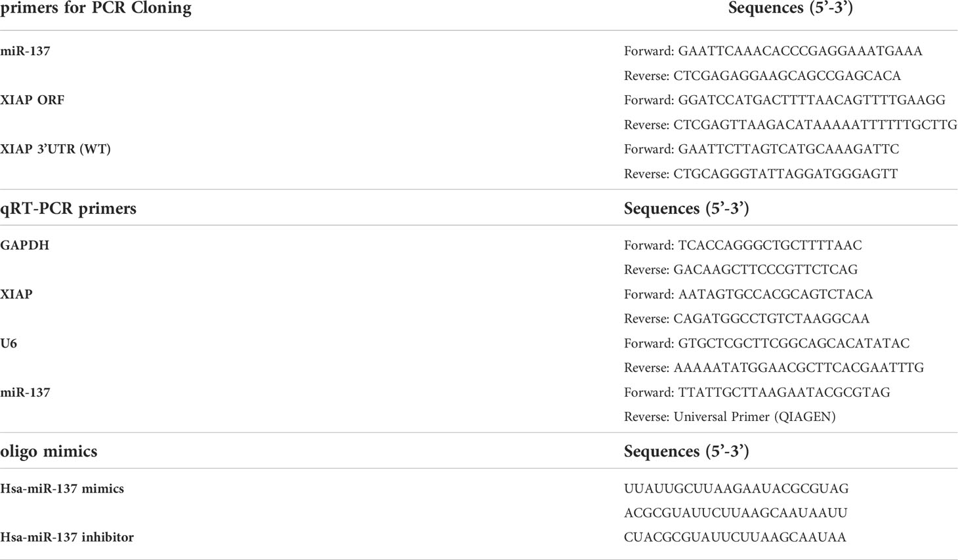This screenshot has height=560, width=958.
Task: Select the qRT-PCR primers section heading
Action: [x=68, y=209]
